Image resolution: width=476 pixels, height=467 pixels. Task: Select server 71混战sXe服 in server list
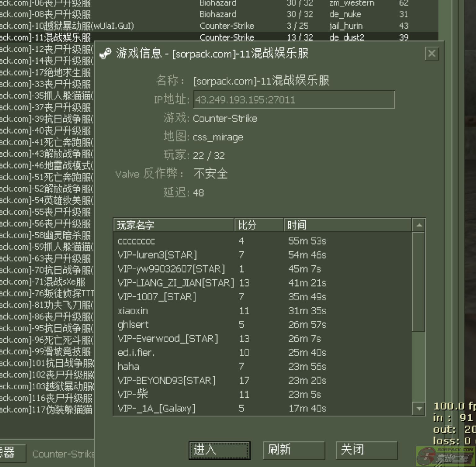[x=47, y=282]
